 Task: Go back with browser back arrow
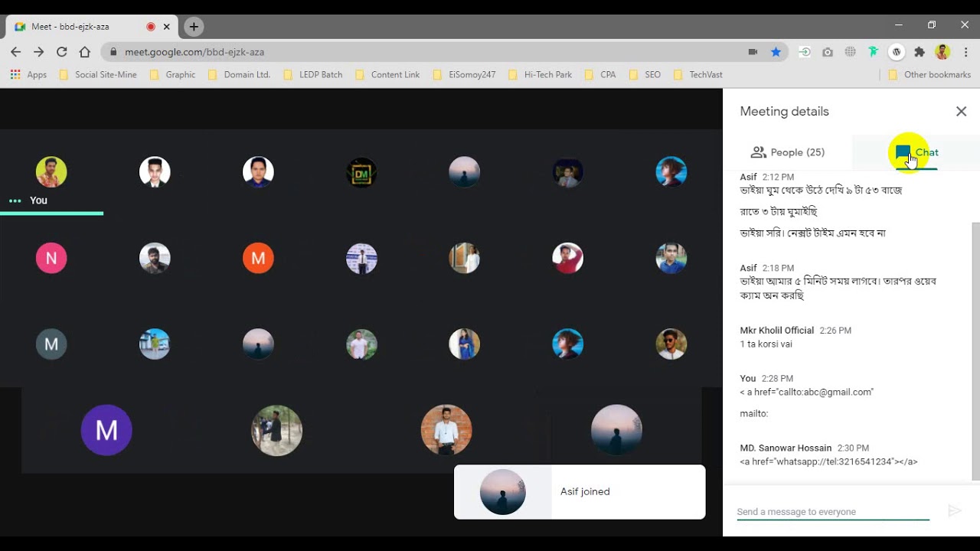click(16, 52)
